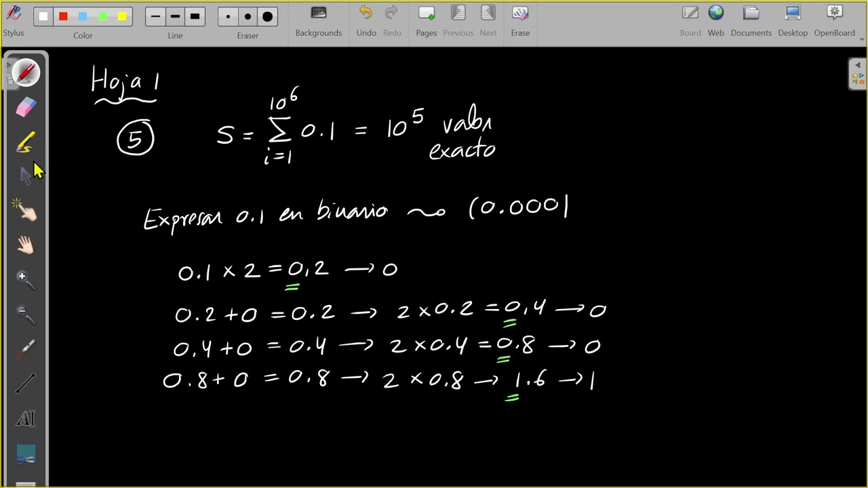Select the Eraser tool in stylus palette
868x488 pixels.
click(x=25, y=107)
